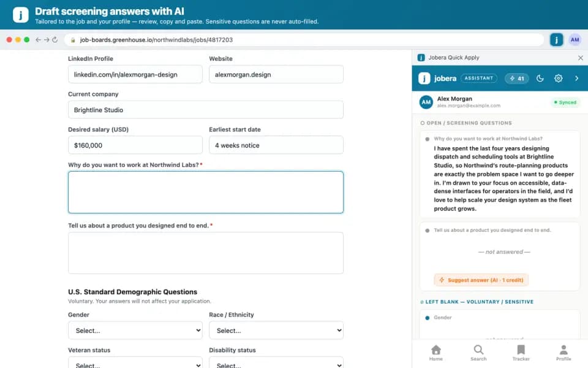Image resolution: width=588 pixels, height=368 pixels.
Task: Click the jobera logo in panel header
Action: click(437, 78)
